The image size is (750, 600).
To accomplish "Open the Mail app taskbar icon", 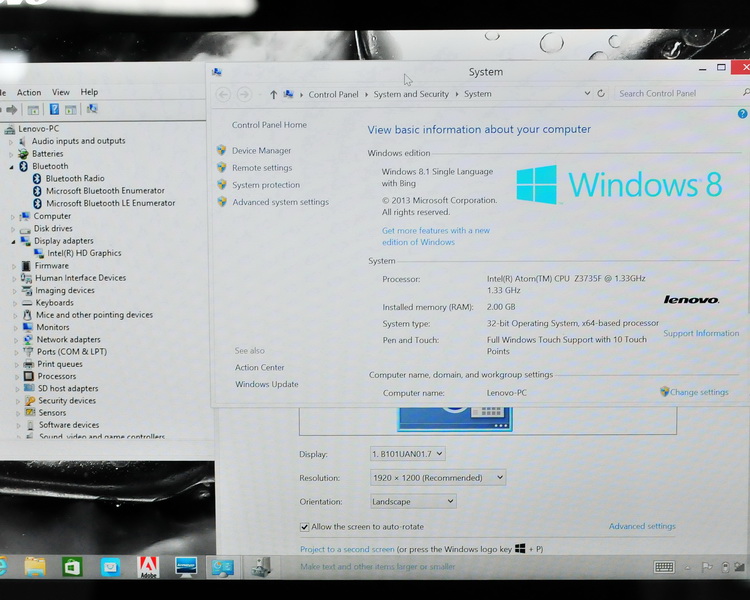I will coord(110,567).
